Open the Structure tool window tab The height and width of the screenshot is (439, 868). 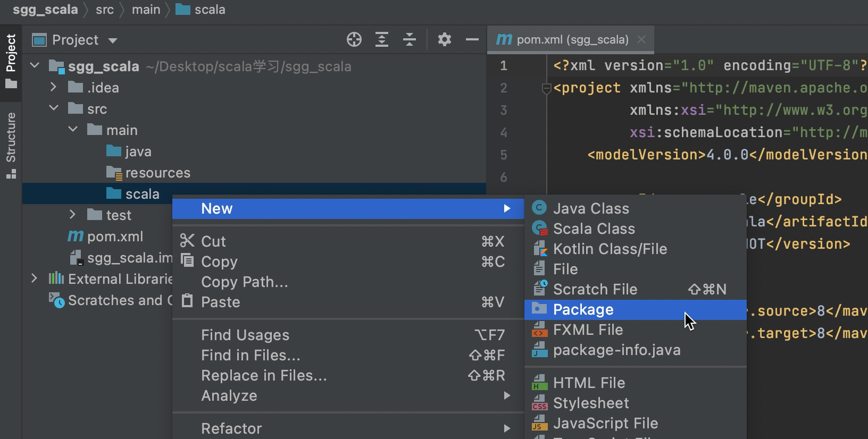pyautogui.click(x=11, y=145)
